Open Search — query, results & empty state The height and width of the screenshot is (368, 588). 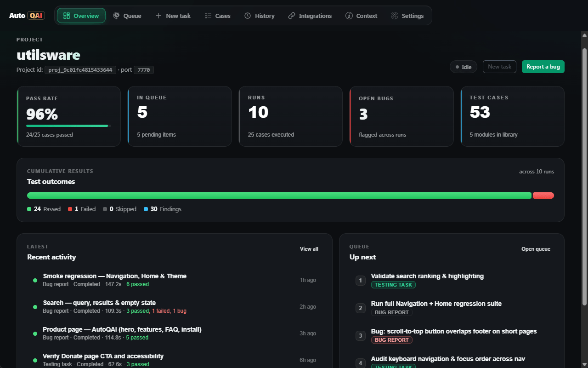coord(99,303)
